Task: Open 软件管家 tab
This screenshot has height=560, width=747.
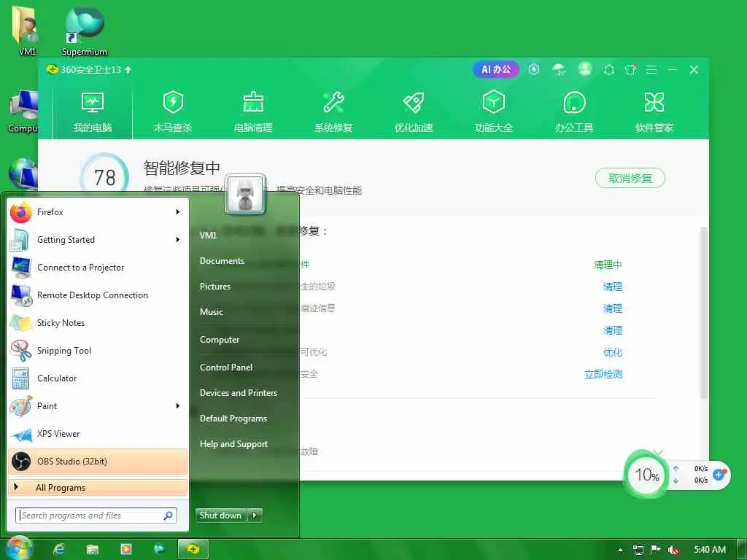Action: coord(654,112)
